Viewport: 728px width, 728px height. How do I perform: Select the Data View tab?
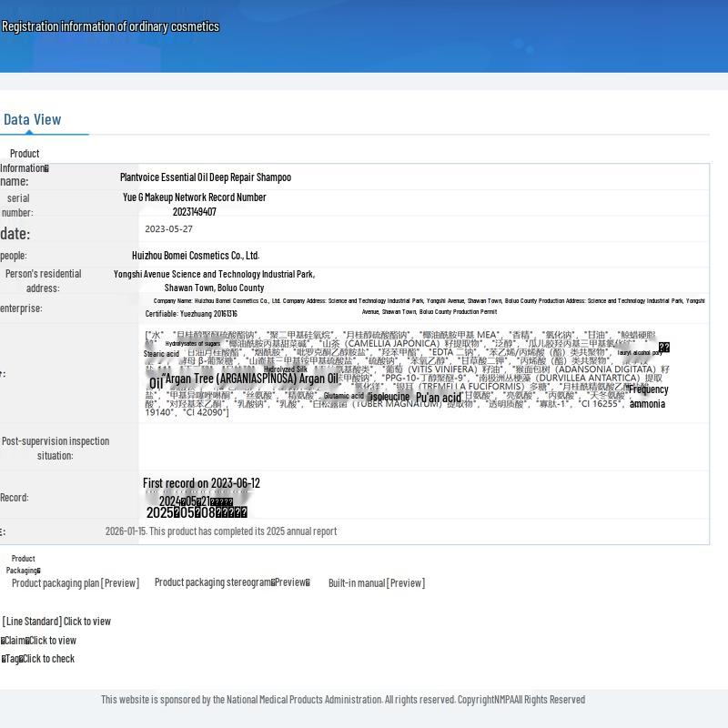click(33, 120)
